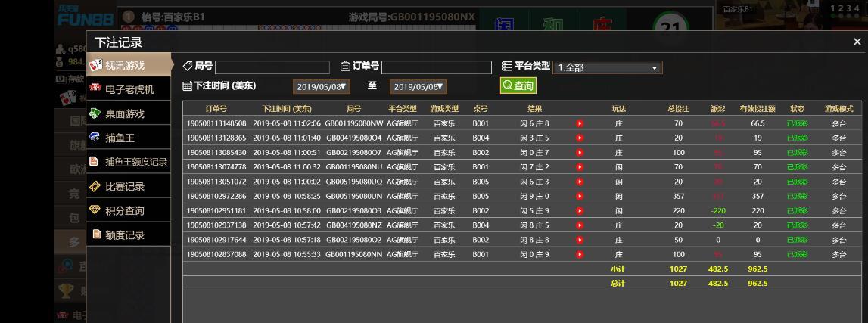This screenshot has width=868, height=323.
Task: Focus the 订单号 text field
Action: point(437,67)
